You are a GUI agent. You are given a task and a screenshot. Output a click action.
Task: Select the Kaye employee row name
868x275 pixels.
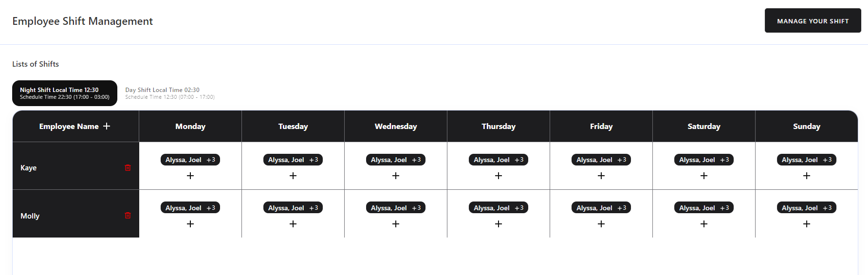point(29,168)
